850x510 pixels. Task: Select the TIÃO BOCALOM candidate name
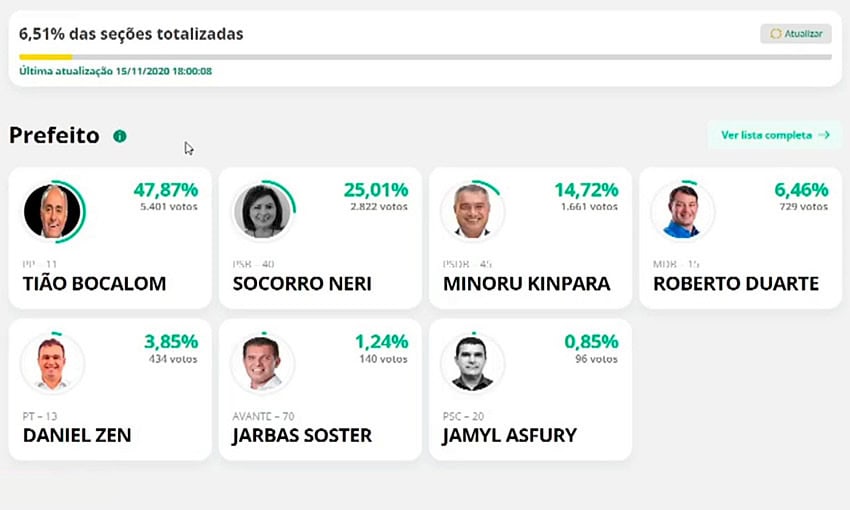pos(94,284)
